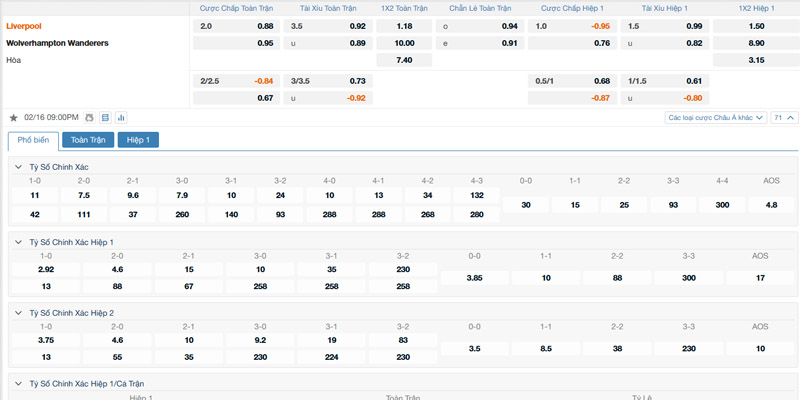Bet full-time correct score 3-0 at 7.9
Image resolution: width=800 pixels, height=400 pixels.
[182, 195]
